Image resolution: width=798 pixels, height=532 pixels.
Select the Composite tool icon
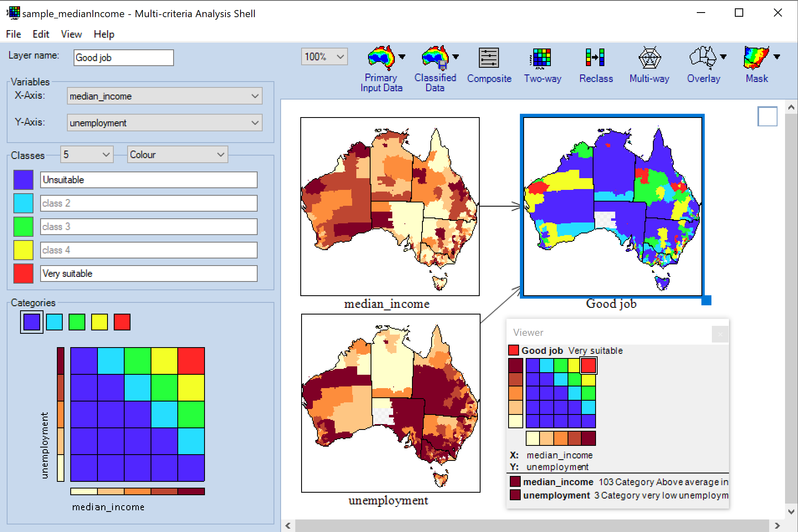(489, 58)
